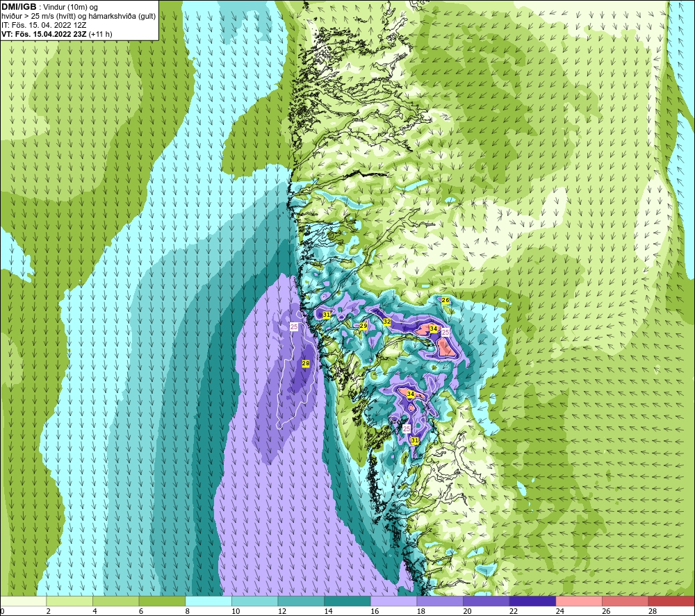Click the 22–24 m/s dark indigo swatch
This screenshot has height=616, width=695.
[x=533, y=601]
